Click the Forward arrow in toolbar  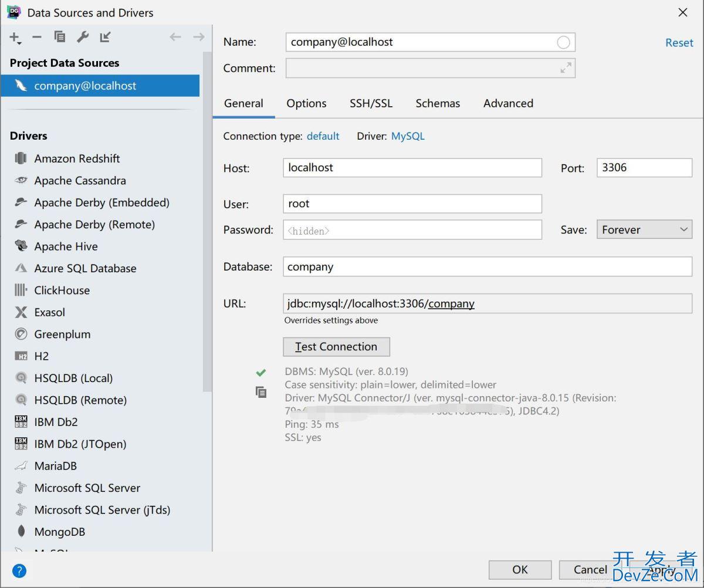pos(199,37)
